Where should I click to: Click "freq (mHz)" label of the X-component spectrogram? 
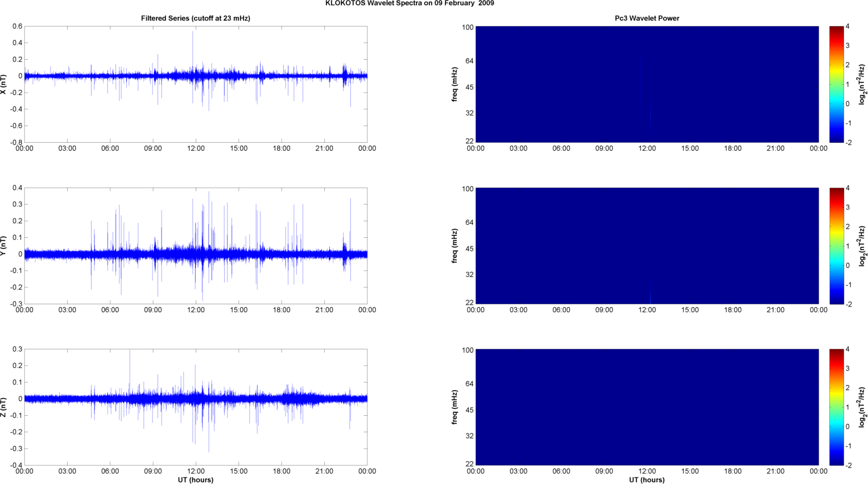coord(454,84)
